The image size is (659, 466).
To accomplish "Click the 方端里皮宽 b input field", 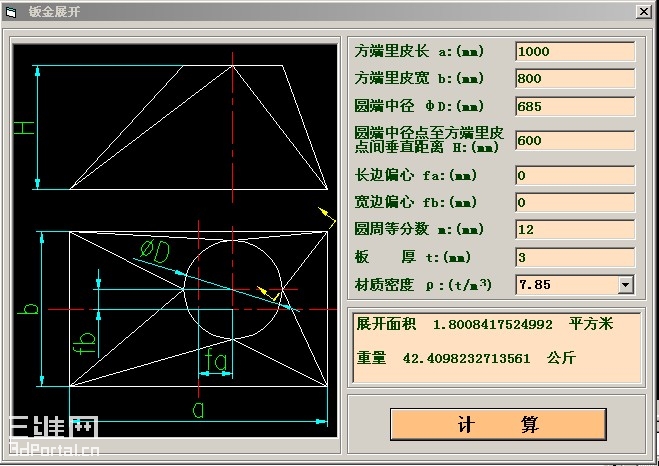I will coord(575,79).
